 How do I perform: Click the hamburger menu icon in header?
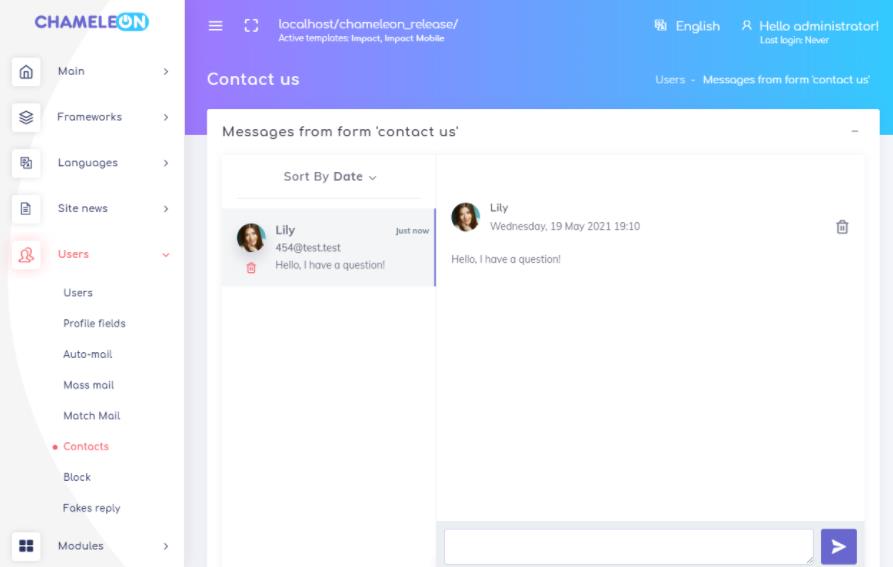(x=215, y=26)
